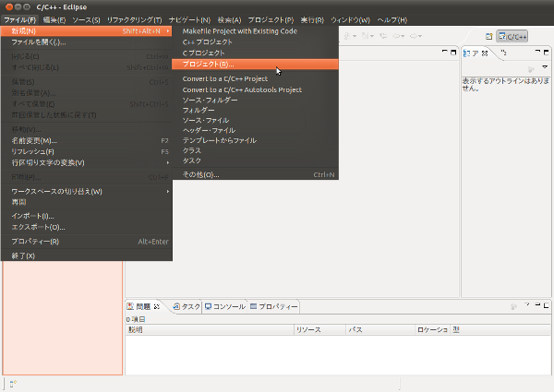The height and width of the screenshot is (392, 554).
Task: Select プロジェクト(R)... in submenu
Action: point(255,65)
